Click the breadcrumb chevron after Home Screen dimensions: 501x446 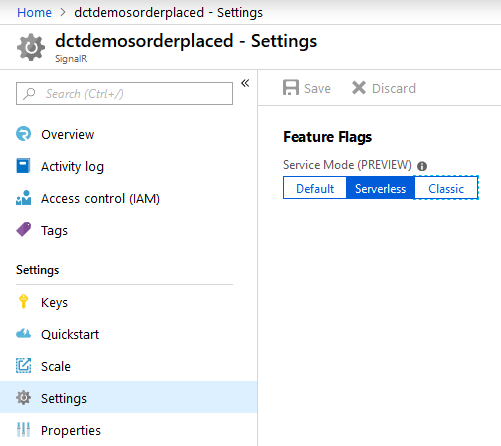click(63, 13)
